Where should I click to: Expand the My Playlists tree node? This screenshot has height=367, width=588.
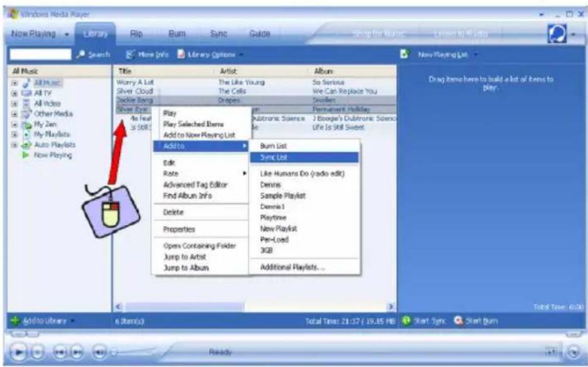click(x=14, y=135)
